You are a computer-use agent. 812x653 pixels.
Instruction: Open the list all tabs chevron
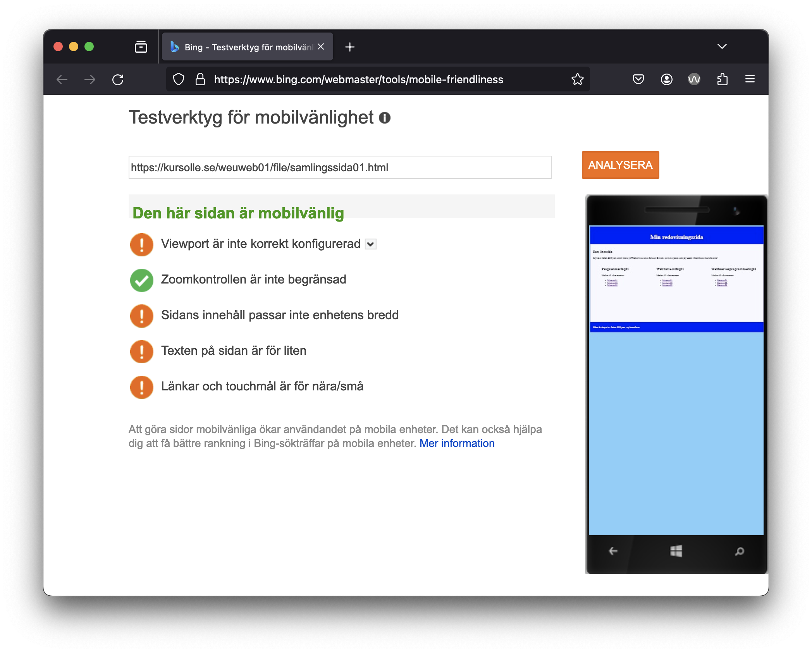pos(722,46)
